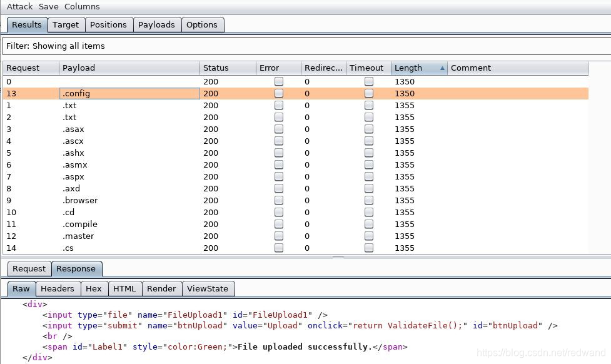This screenshot has width=611, height=364.
Task: Select request number 0 row
Action: pos(296,81)
